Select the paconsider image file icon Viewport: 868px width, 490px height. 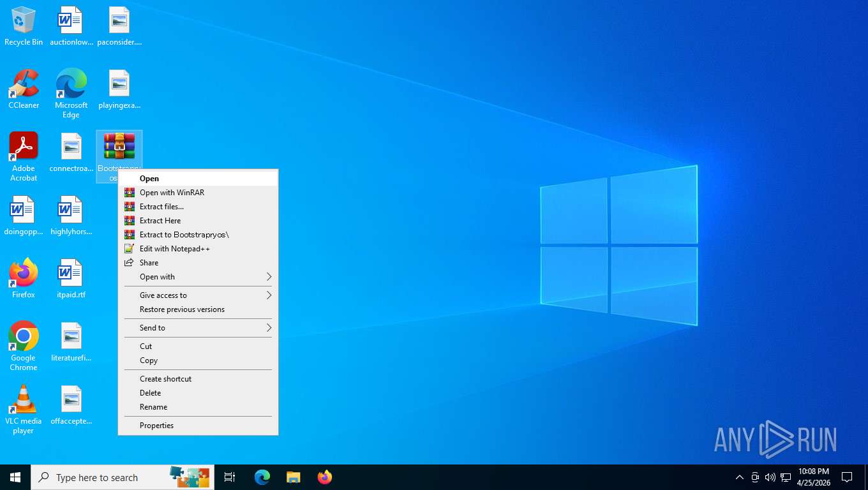(119, 26)
